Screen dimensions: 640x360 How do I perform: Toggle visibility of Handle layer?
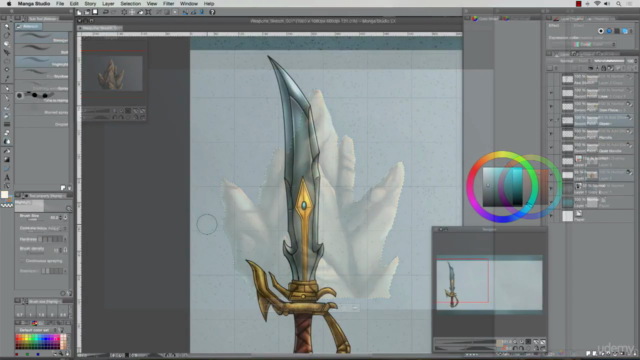click(x=551, y=133)
